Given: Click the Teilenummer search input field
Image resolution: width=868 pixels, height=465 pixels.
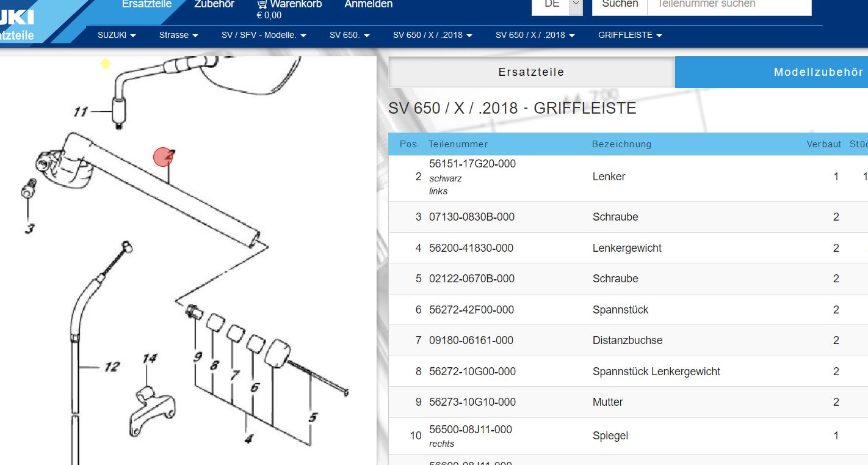Looking at the screenshot, I should point(729,5).
